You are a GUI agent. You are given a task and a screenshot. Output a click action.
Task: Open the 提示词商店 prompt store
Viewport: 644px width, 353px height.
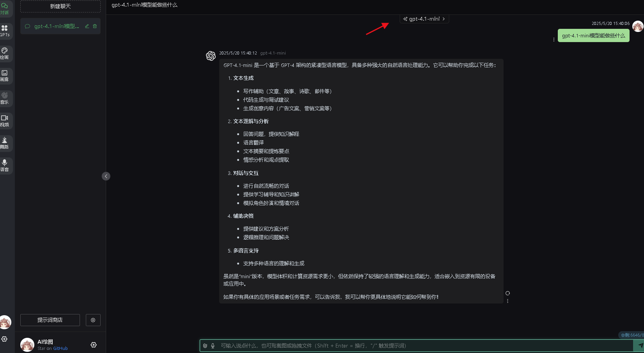pos(50,320)
